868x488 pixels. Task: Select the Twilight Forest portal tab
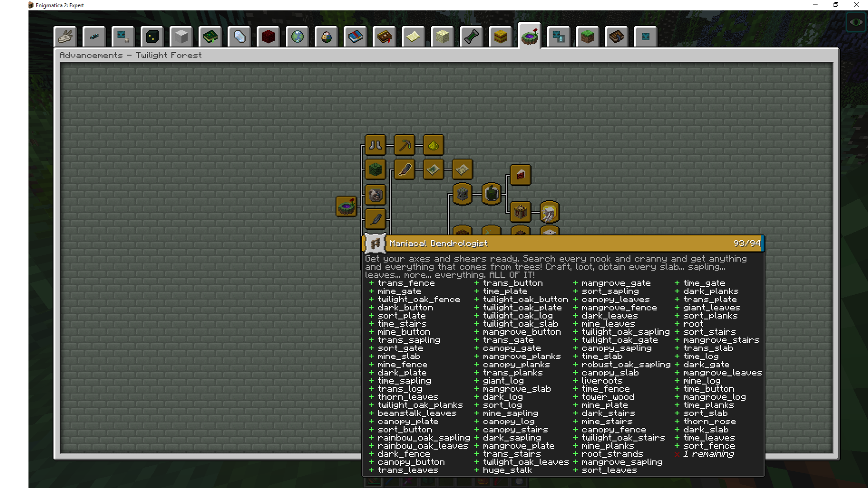click(x=529, y=36)
